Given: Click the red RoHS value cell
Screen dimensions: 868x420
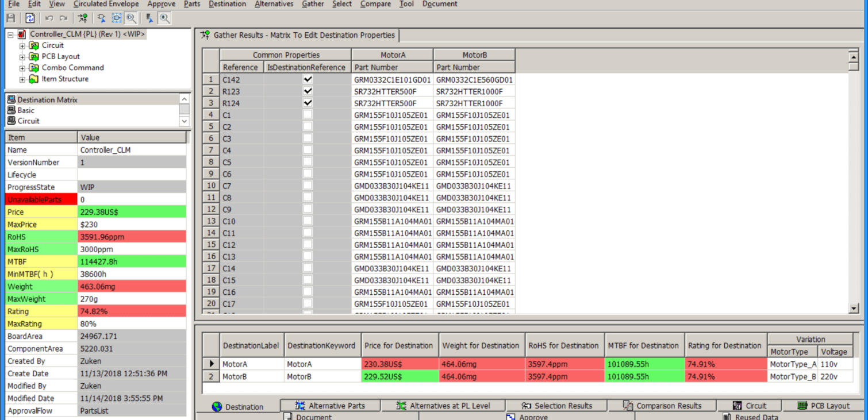Looking at the screenshot, I should point(131,236).
